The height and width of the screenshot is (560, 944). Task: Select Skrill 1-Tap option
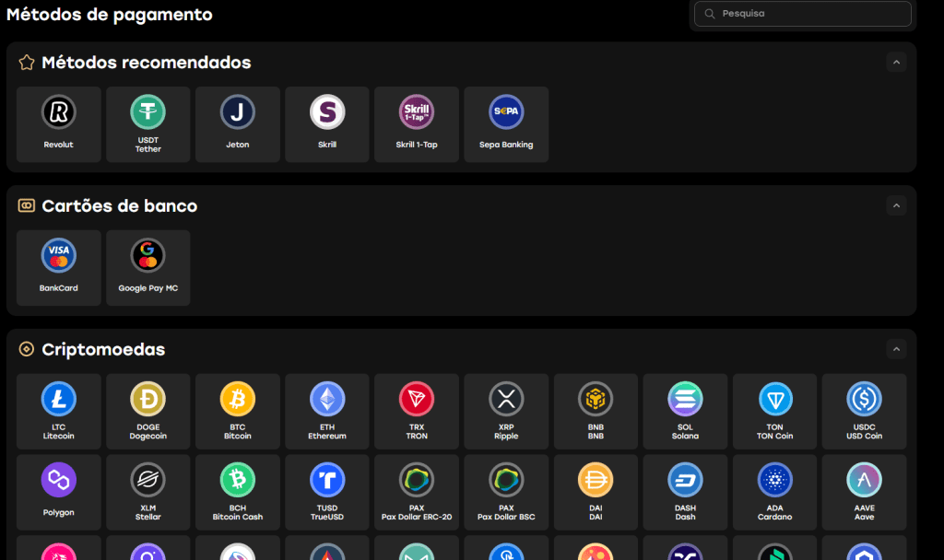(417, 124)
